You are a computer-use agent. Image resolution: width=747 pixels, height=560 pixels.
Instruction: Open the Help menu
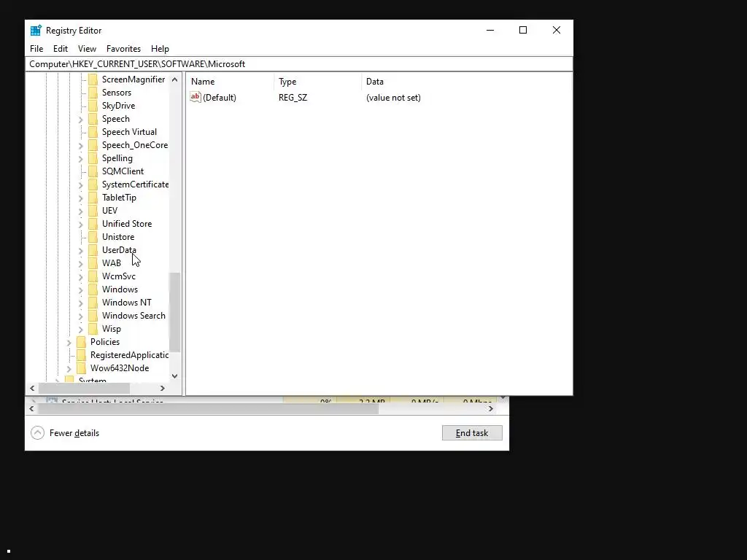(160, 49)
